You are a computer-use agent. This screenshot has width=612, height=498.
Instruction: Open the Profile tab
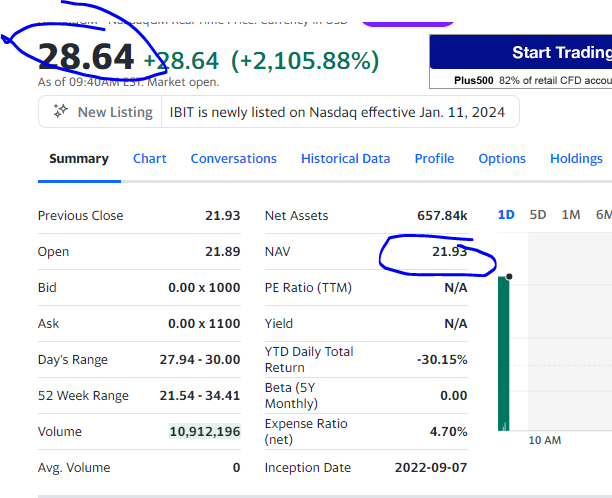(x=434, y=158)
